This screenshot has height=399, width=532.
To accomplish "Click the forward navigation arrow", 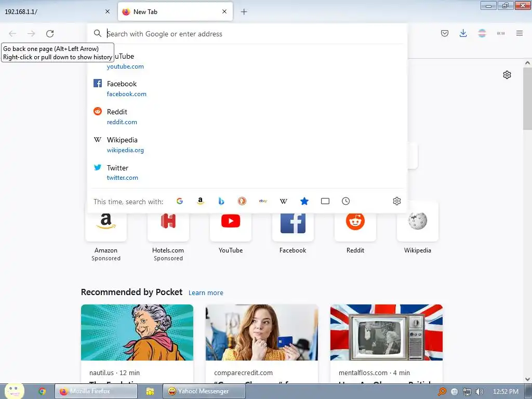I will 31,34.
